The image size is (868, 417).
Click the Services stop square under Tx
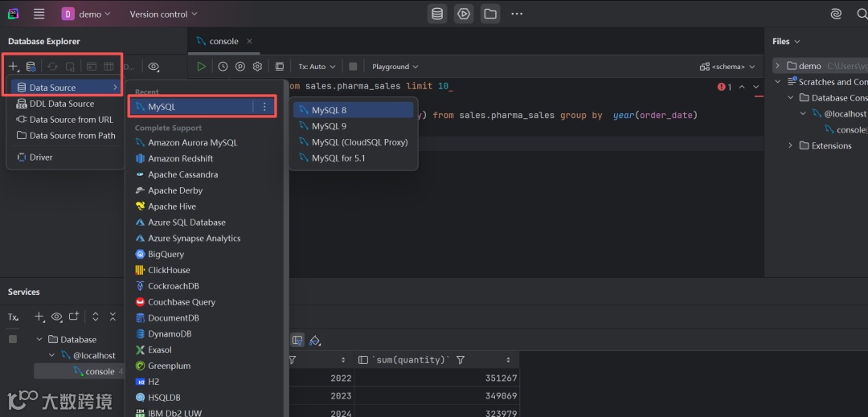13,340
